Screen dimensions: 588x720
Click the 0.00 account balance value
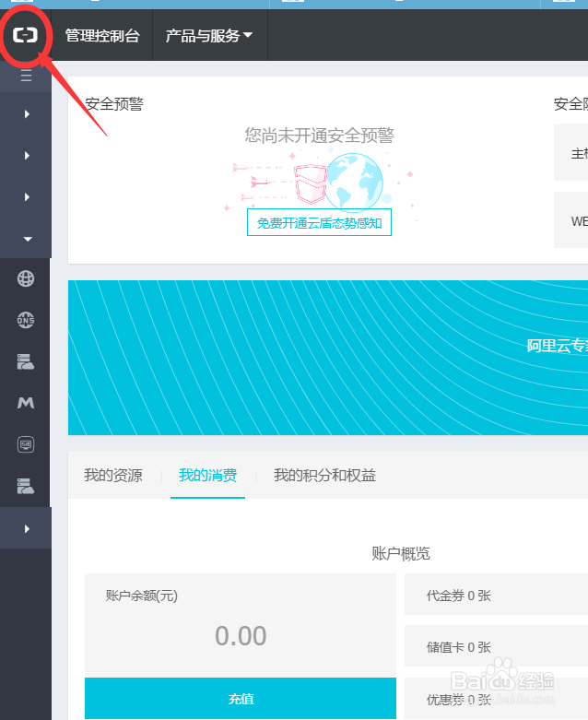[x=241, y=636]
